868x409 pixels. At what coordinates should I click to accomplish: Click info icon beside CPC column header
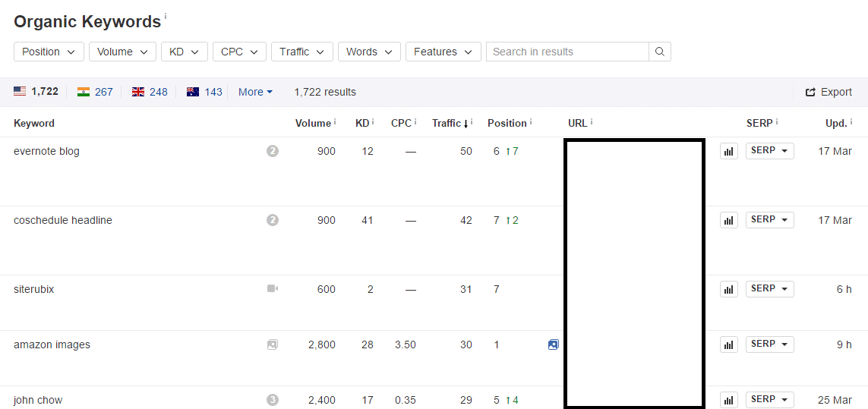(415, 121)
